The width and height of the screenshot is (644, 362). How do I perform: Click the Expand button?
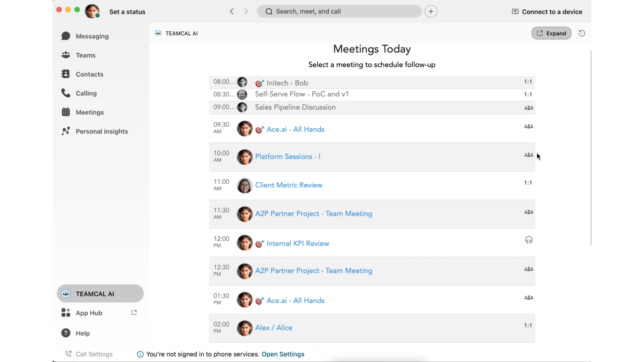click(x=551, y=33)
